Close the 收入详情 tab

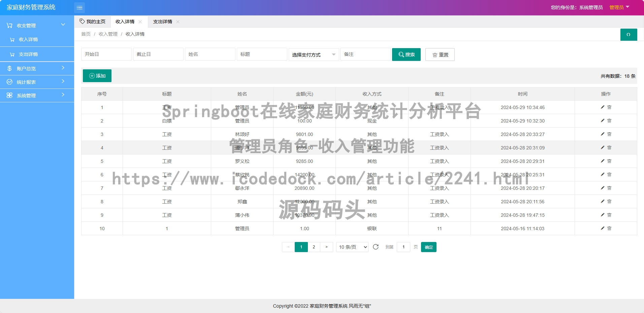140,22
